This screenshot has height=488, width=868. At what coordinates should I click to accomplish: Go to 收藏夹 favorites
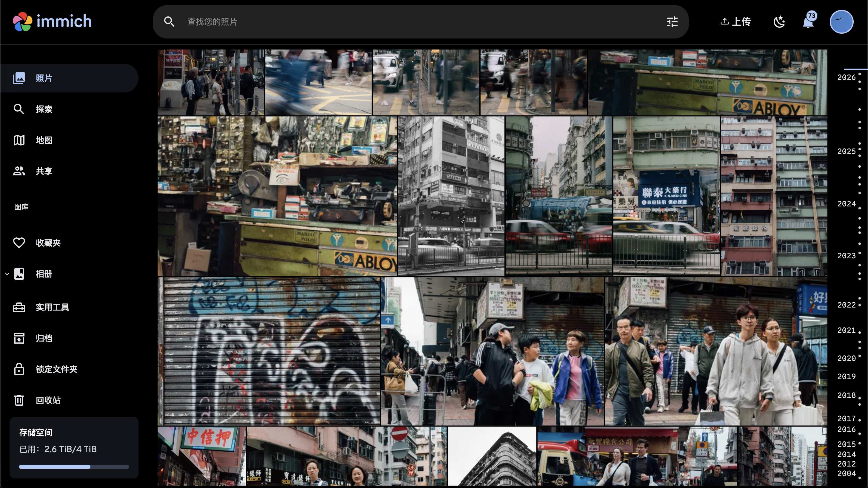click(48, 243)
